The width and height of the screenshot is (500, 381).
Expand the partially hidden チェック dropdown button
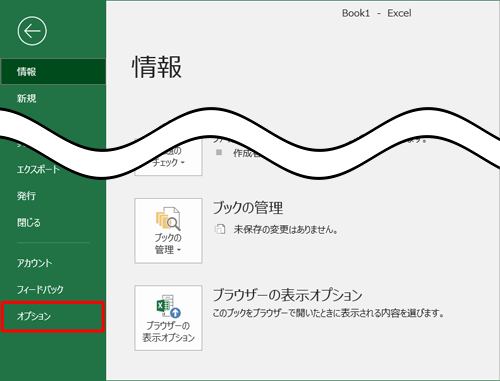coord(168,161)
